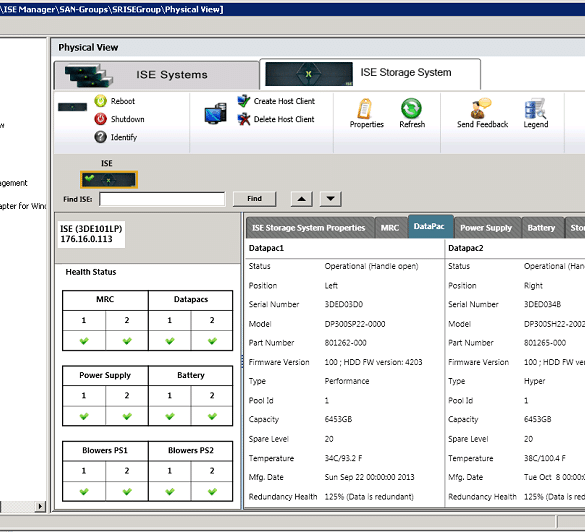The height and width of the screenshot is (532, 585).
Task: Select the highlighted ISE device thumbnail
Action: (109, 180)
